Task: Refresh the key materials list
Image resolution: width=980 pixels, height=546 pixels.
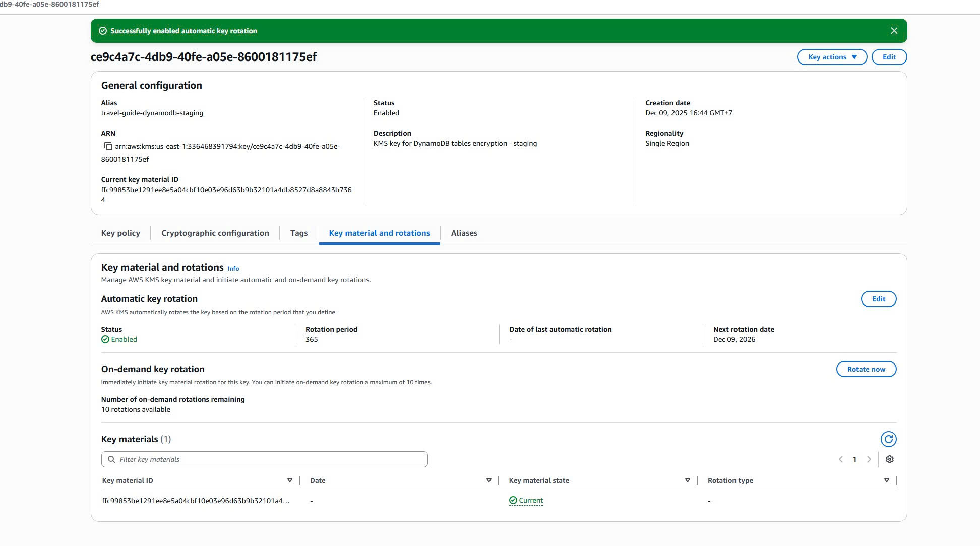Action: [888, 439]
